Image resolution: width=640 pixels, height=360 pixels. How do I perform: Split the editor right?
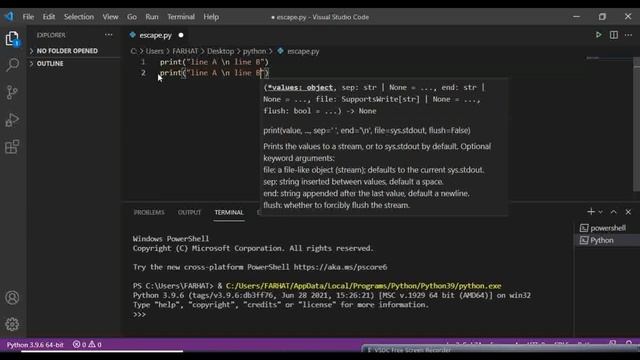point(613,35)
